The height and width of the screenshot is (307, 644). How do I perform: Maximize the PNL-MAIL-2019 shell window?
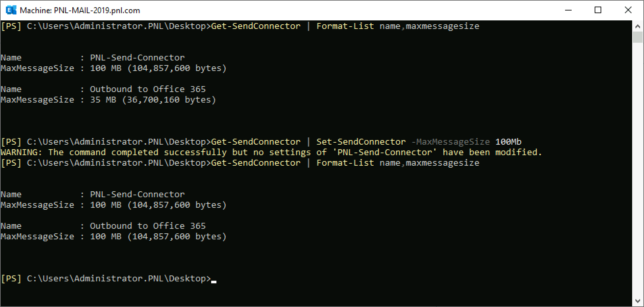(598, 10)
